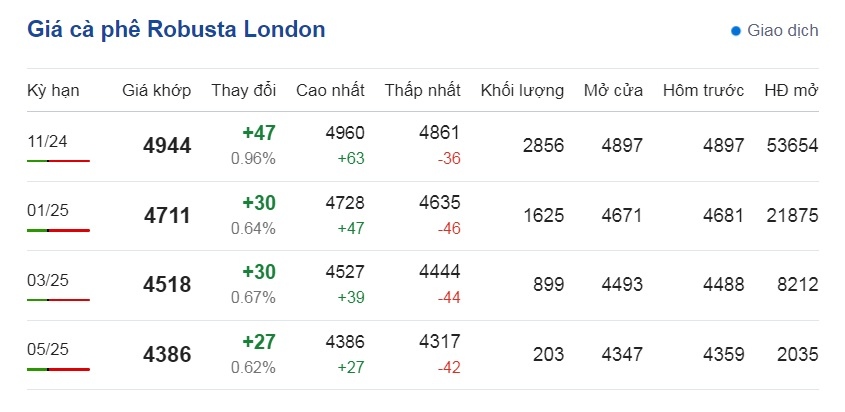Sort by the Kỳ hạn column header
The width and height of the screenshot is (845, 412).
[x=53, y=90]
